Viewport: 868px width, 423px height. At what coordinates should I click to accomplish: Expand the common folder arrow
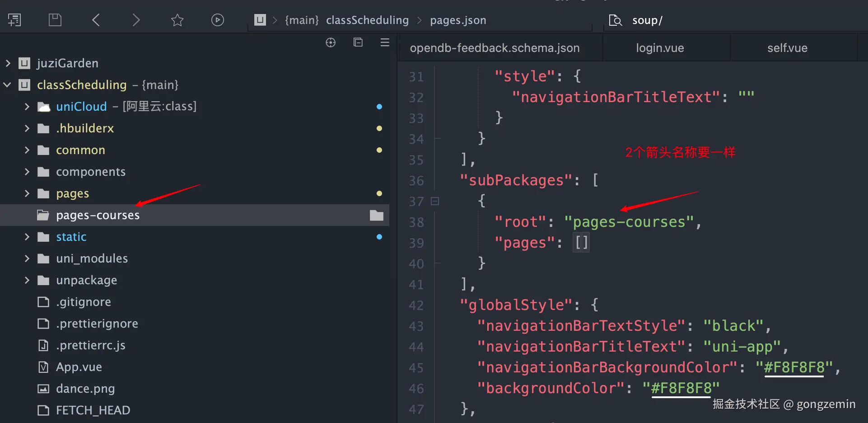click(x=27, y=150)
